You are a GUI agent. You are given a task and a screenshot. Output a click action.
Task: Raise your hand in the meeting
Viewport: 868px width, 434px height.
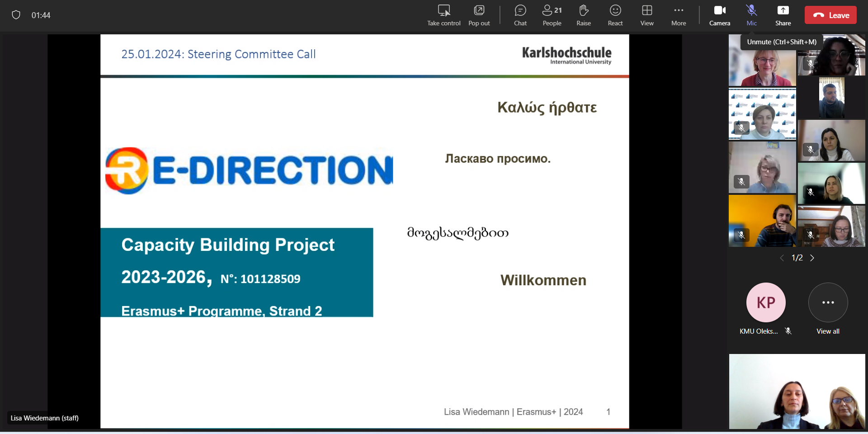[x=583, y=15]
